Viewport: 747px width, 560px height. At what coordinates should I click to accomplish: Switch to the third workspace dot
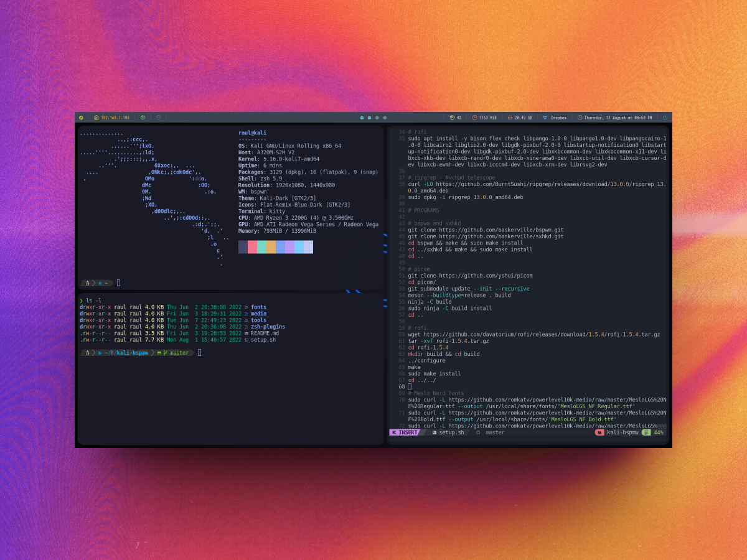(x=377, y=118)
